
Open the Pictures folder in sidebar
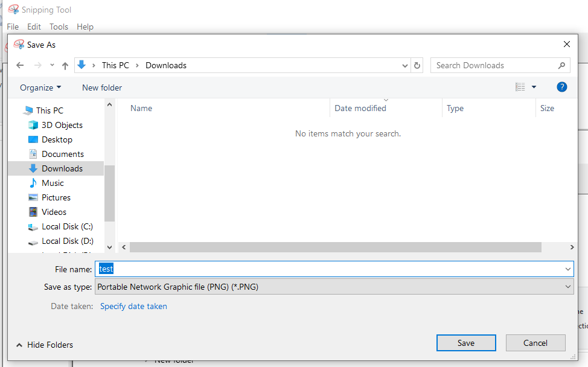coord(56,197)
